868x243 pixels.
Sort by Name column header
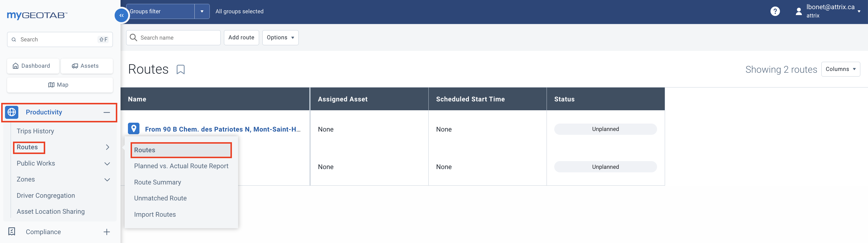pos(215,99)
